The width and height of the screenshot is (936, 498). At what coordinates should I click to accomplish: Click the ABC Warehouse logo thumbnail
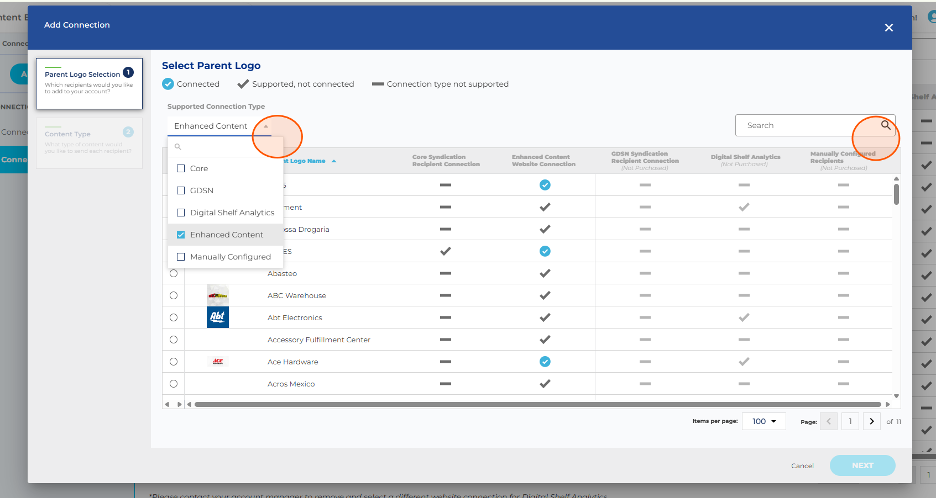(218, 295)
